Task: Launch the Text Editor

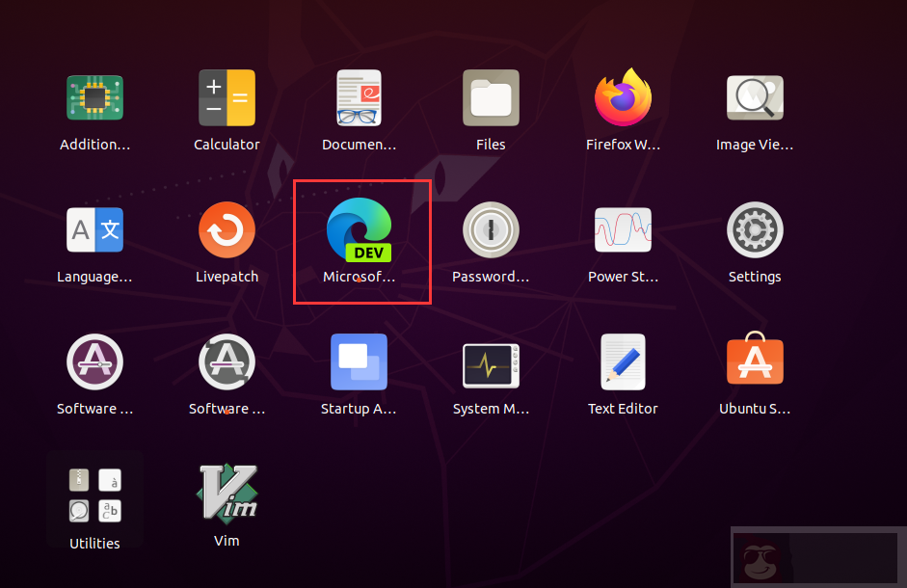Action: (623, 361)
